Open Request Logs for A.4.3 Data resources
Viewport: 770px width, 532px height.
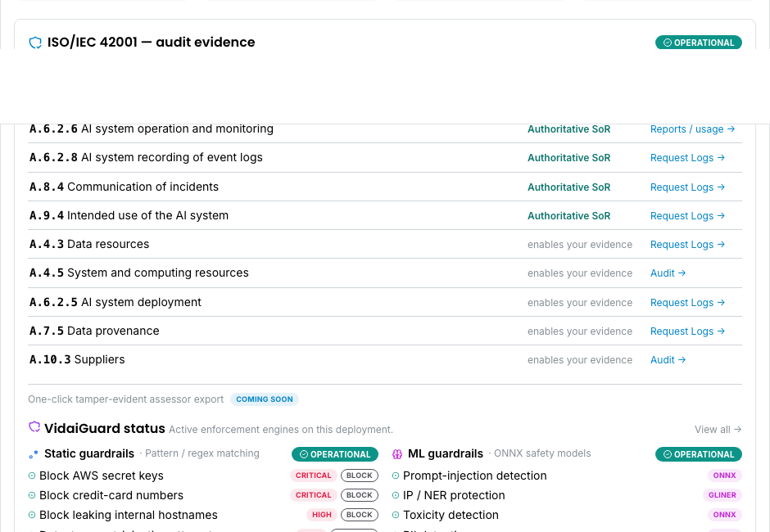click(x=687, y=245)
